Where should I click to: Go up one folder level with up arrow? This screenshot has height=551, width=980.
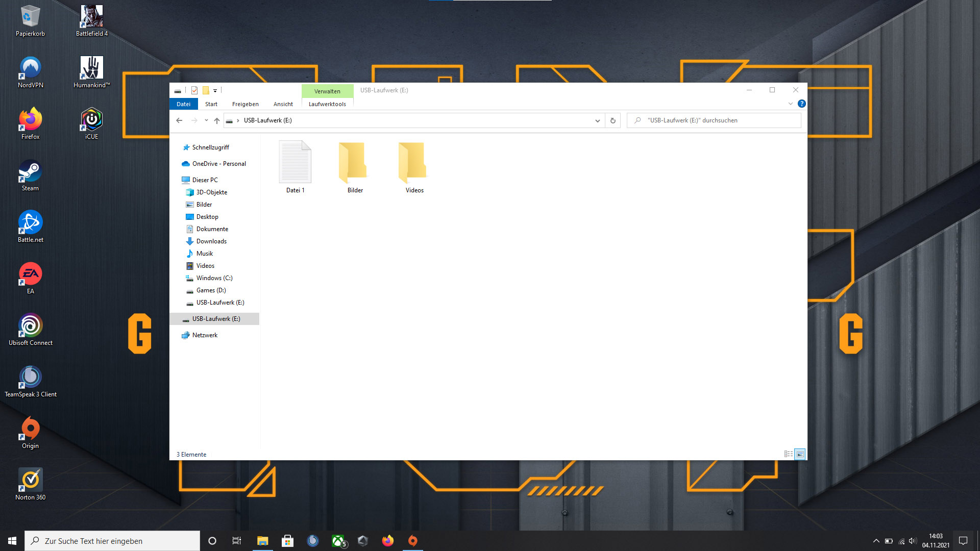217,120
